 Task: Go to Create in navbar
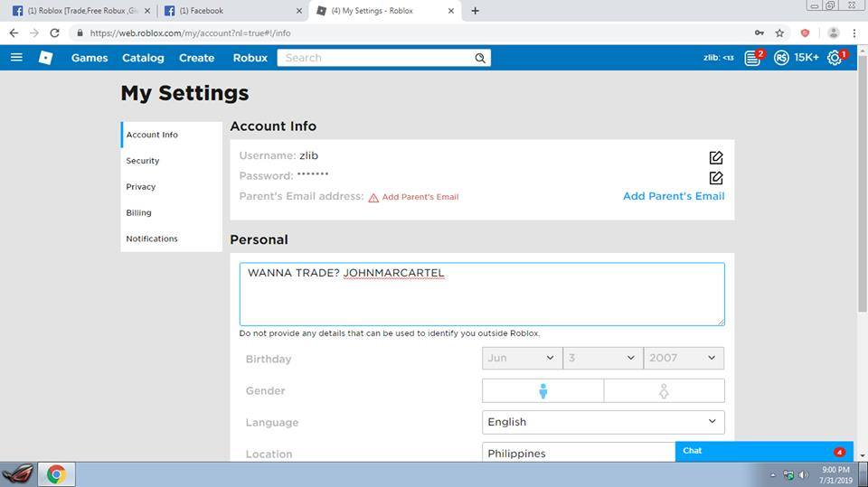[x=196, y=58]
